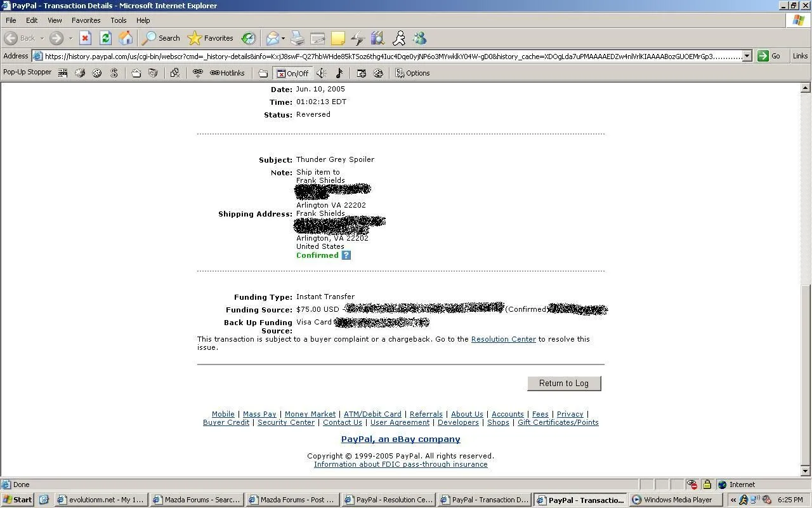Click the vertical scrollbar down arrow
This screenshot has height=508, width=812.
coord(806,471)
